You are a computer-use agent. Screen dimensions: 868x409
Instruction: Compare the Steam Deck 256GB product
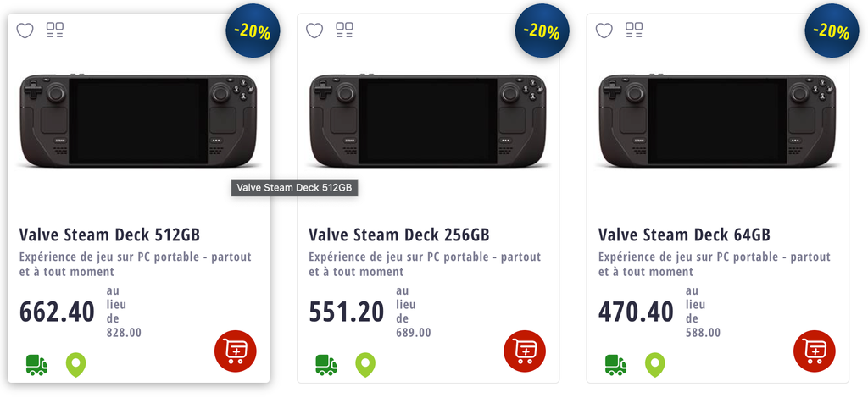[344, 30]
